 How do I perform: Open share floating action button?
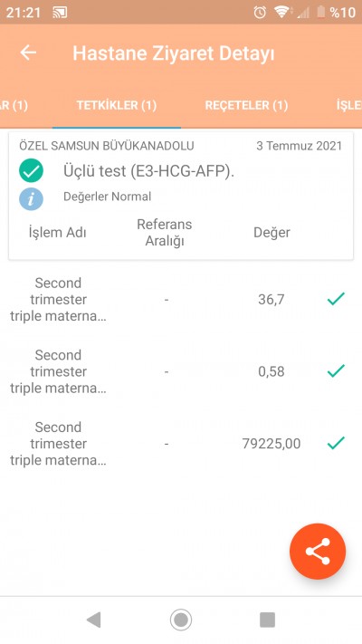(318, 552)
